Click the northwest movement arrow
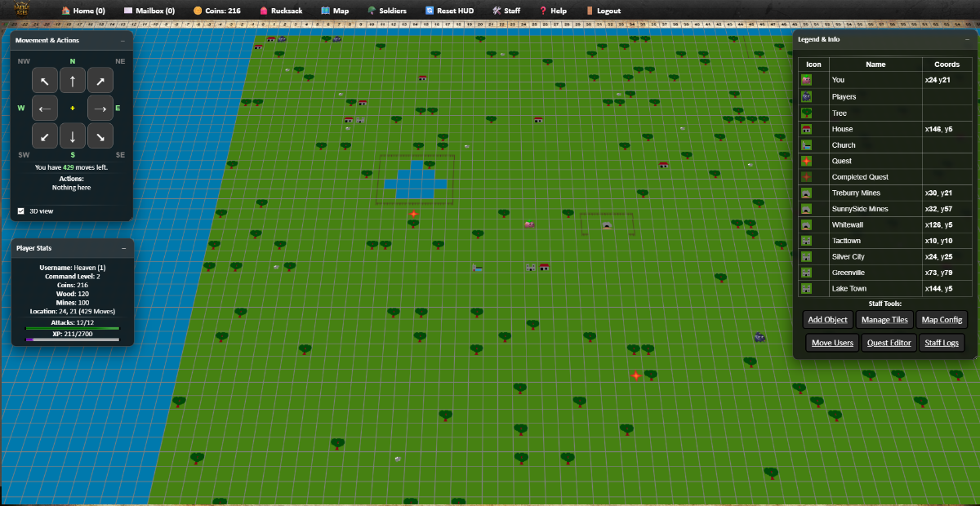This screenshot has height=506, width=980. point(45,80)
